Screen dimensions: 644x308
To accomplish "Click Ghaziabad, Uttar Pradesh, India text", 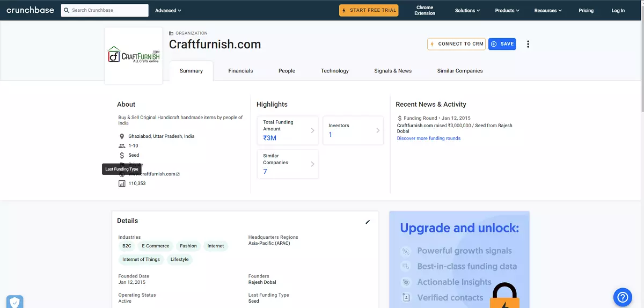I will 162,136.
